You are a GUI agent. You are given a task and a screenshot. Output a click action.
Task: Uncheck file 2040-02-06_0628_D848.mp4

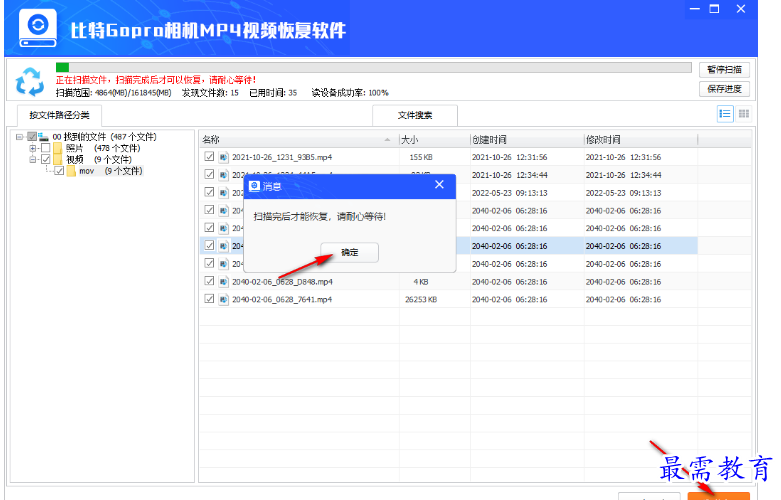click(209, 281)
